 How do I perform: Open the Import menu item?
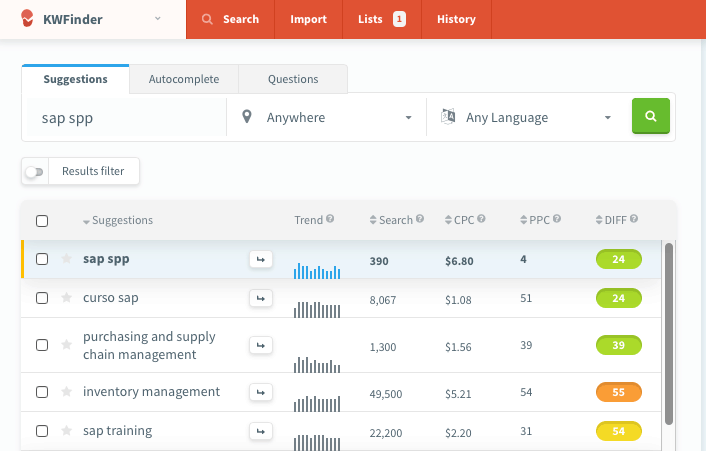308,19
